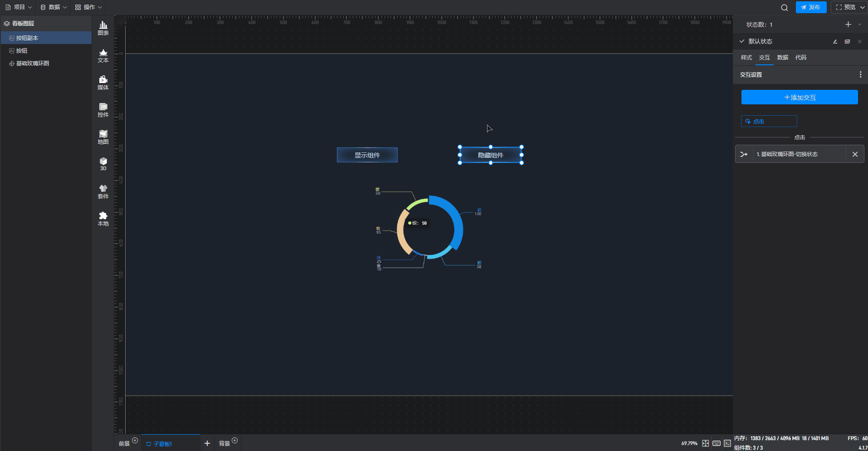Duplicate 默认状态 with the copy icon

(x=847, y=41)
